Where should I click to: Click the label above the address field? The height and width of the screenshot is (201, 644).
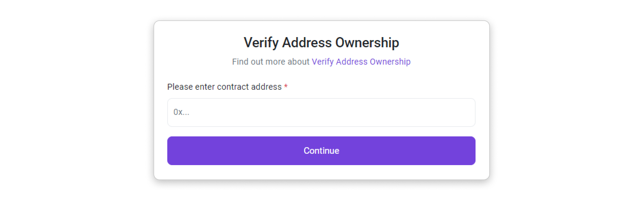pyautogui.click(x=224, y=87)
